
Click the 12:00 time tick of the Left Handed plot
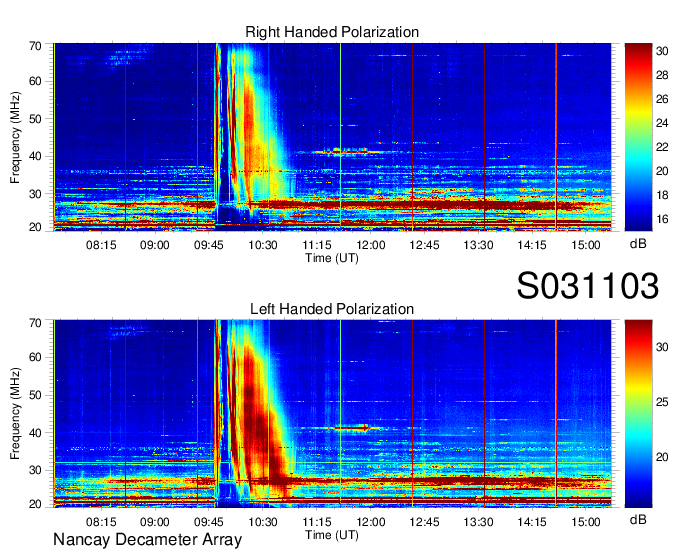371,522
